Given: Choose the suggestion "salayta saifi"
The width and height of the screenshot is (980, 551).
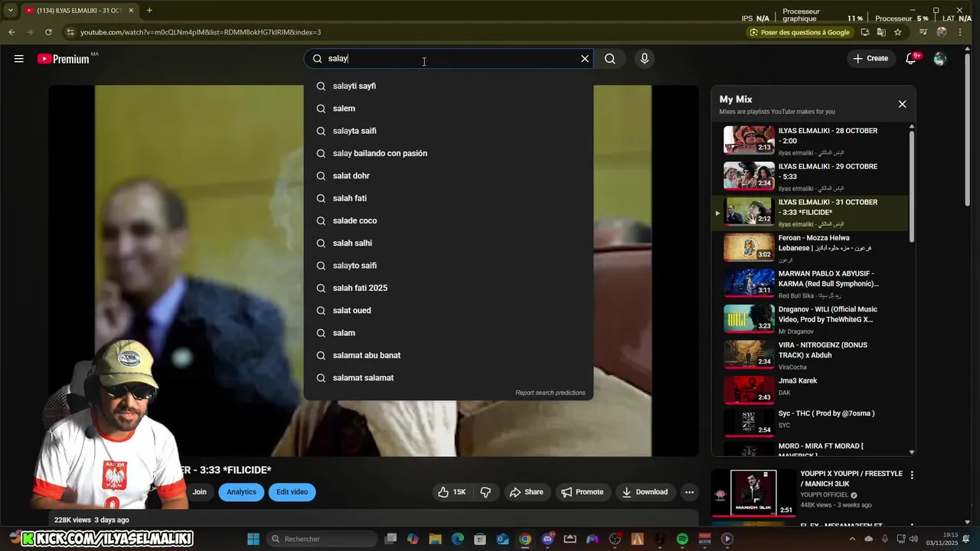Looking at the screenshot, I should tap(449, 131).
